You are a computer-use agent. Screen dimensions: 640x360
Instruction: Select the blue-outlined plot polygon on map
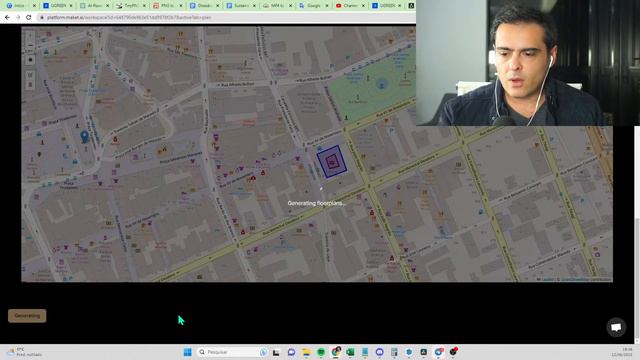coord(332,162)
